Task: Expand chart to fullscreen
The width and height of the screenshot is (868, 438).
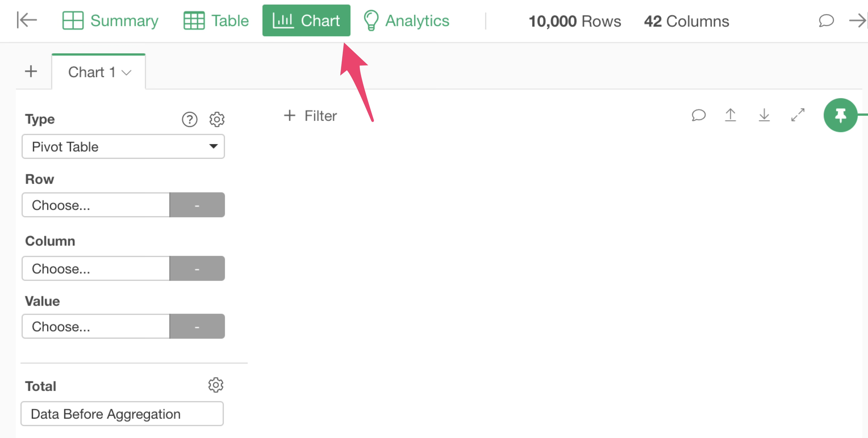Action: point(798,115)
